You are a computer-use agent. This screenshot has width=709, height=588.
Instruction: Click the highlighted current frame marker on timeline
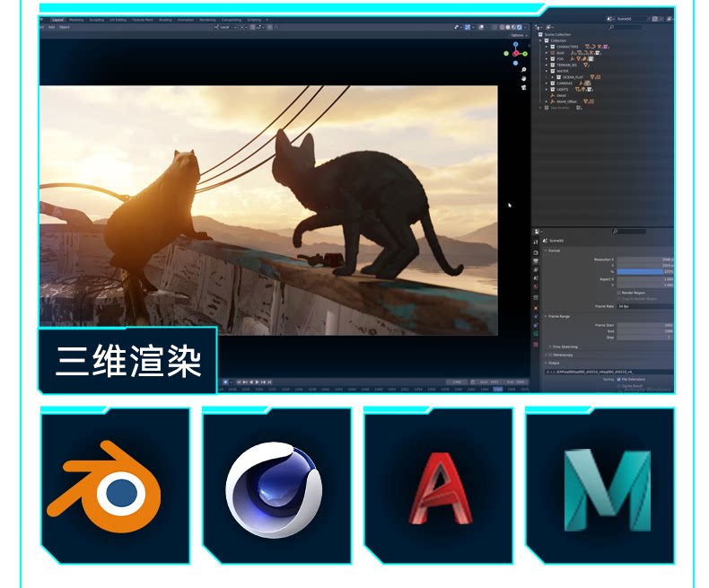click(x=498, y=389)
